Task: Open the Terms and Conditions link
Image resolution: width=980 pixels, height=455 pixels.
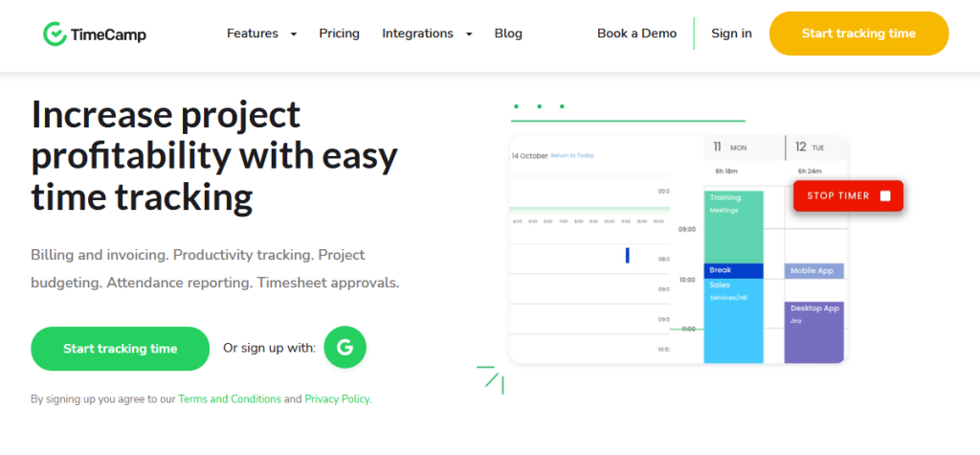Action: [230, 398]
